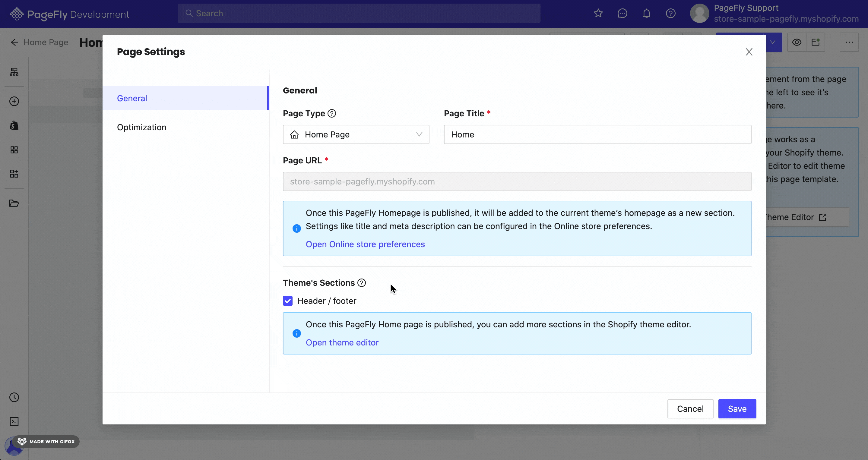Image resolution: width=868 pixels, height=460 pixels.
Task: Open the notifications bell
Action: (646, 14)
